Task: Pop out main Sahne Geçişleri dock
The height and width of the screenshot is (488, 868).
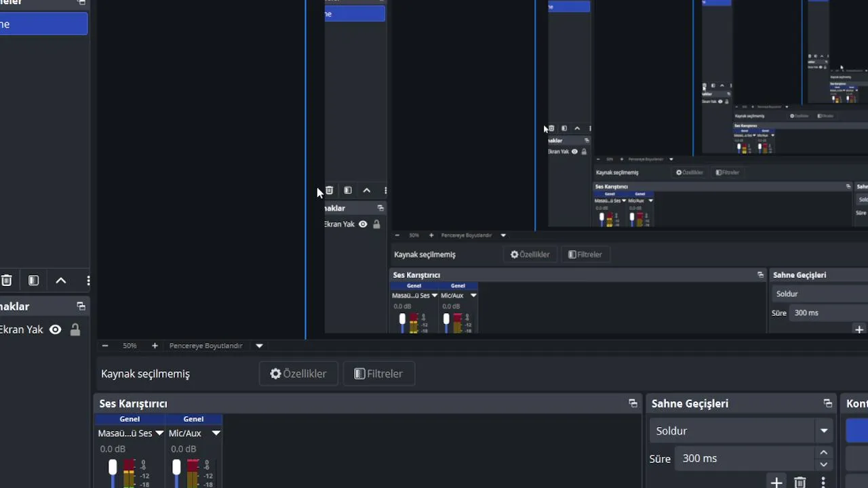Action: tap(828, 403)
